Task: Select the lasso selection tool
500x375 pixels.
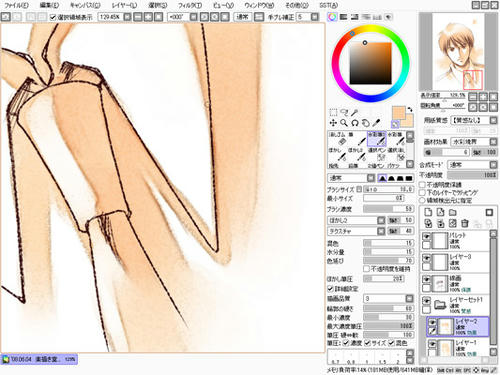Action: pyautogui.click(x=344, y=112)
